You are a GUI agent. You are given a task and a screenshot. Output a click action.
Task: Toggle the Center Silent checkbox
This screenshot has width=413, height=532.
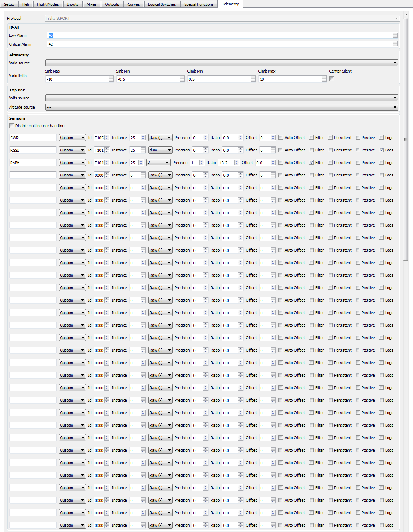point(332,79)
